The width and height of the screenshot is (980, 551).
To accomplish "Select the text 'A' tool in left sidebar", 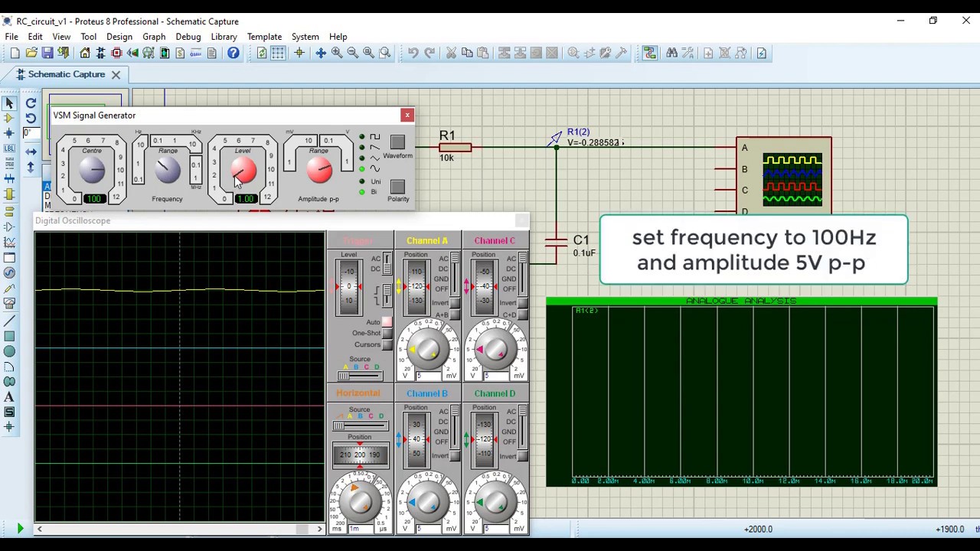I will 9,397.
